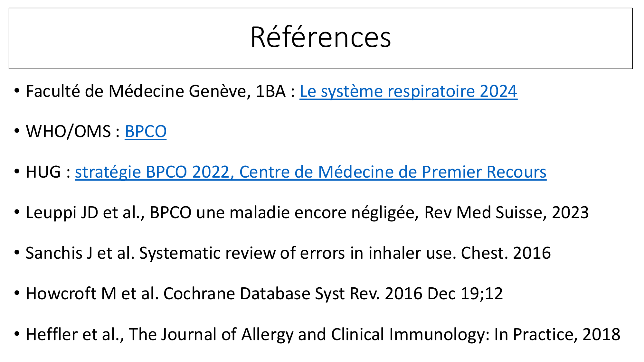The width and height of the screenshot is (644, 362).
Task: Open the BPCO link after WHO/OMS
Action: (146, 132)
